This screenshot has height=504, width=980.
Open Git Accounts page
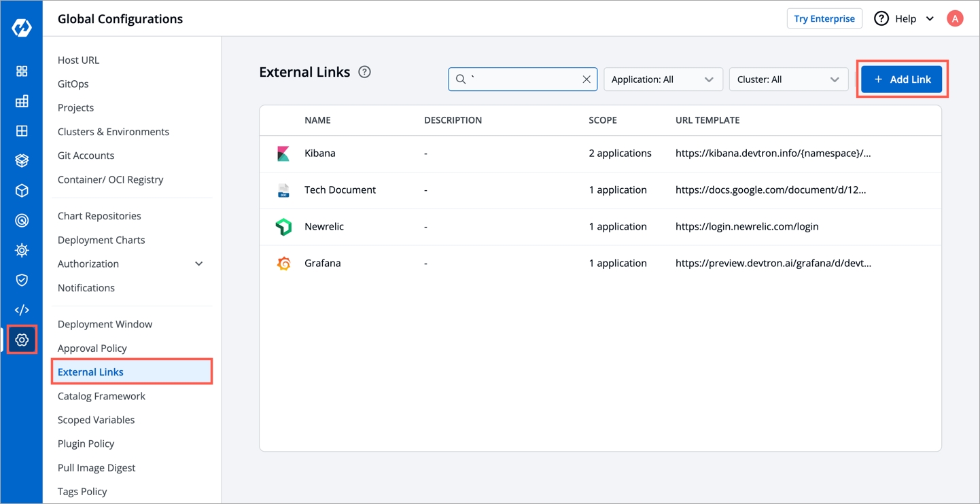86,156
